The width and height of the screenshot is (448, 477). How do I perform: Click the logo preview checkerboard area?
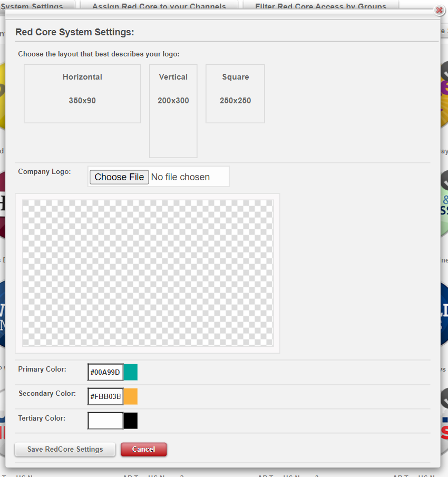(148, 273)
